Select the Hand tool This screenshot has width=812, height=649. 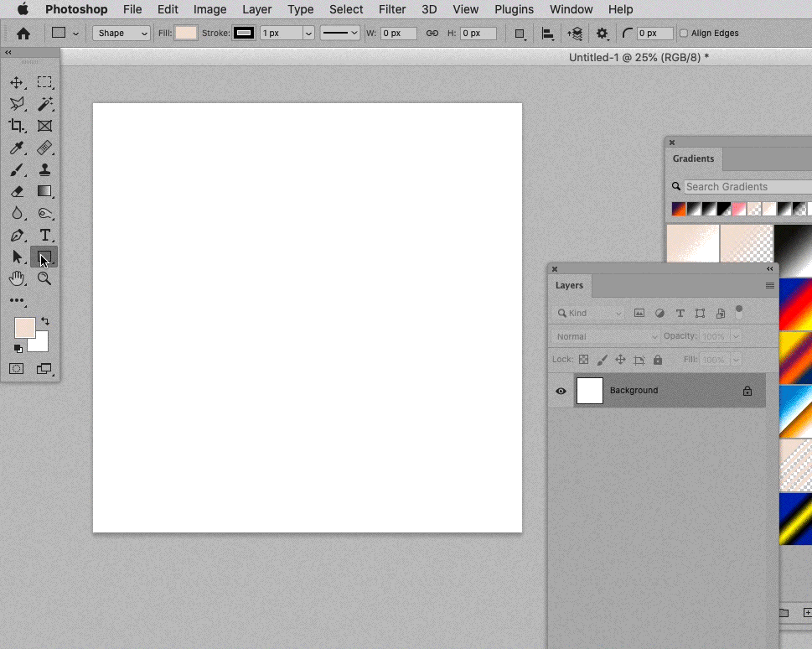point(17,278)
